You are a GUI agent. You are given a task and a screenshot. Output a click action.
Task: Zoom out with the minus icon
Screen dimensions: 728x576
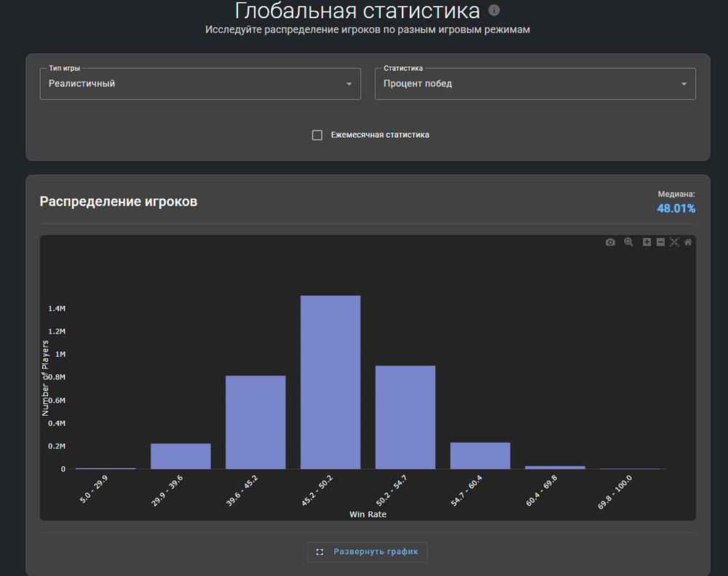click(660, 242)
